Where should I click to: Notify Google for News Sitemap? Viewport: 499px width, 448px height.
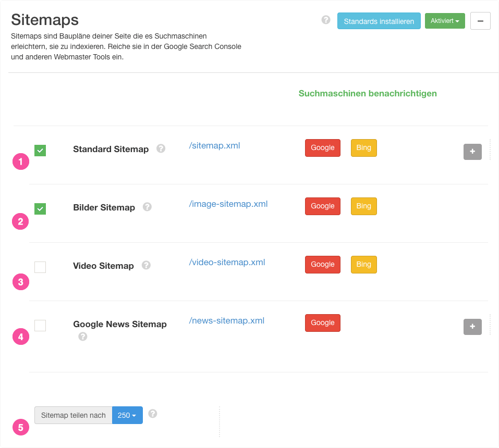coord(323,323)
